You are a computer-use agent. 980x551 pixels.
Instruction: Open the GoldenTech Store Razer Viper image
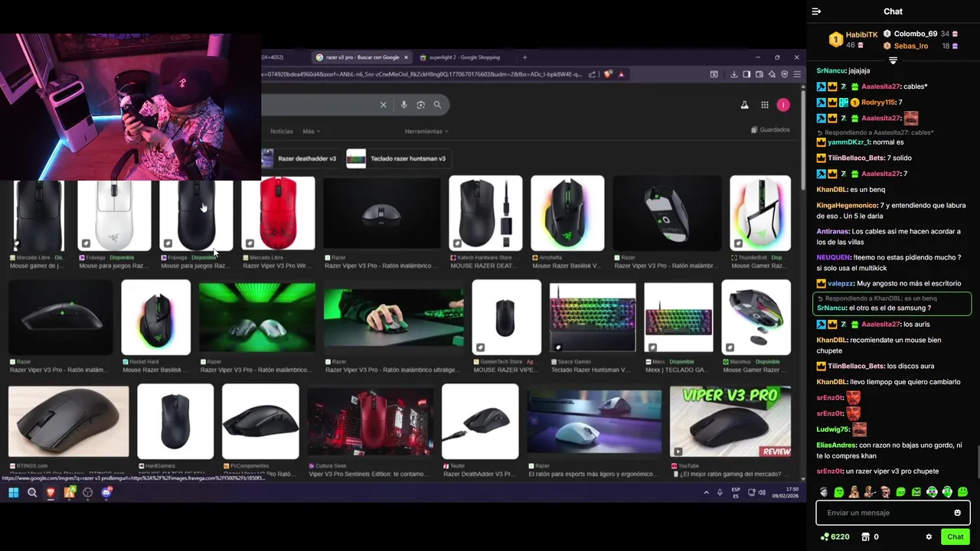[x=506, y=318]
